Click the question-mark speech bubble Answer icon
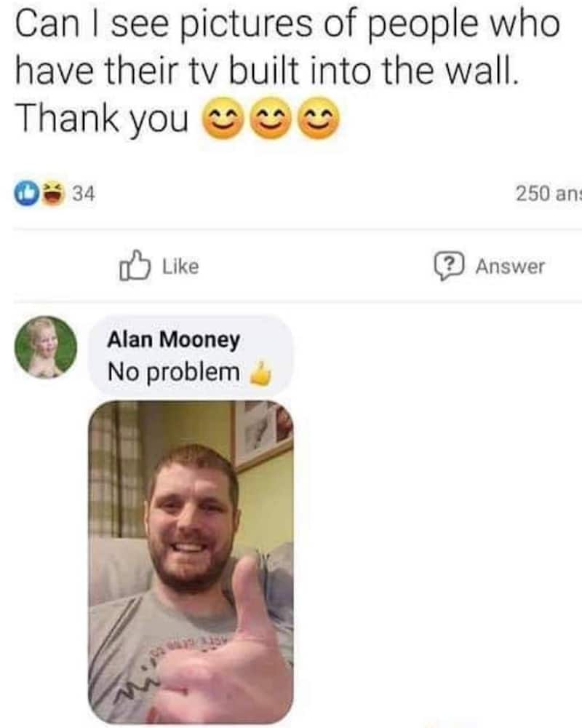The image size is (582, 728). 450,266
